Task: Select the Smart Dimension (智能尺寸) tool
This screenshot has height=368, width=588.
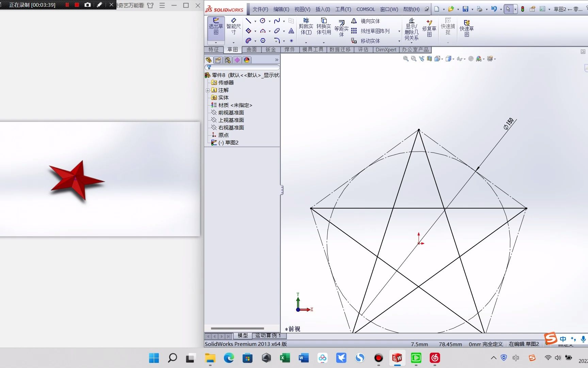Action: coord(233,27)
